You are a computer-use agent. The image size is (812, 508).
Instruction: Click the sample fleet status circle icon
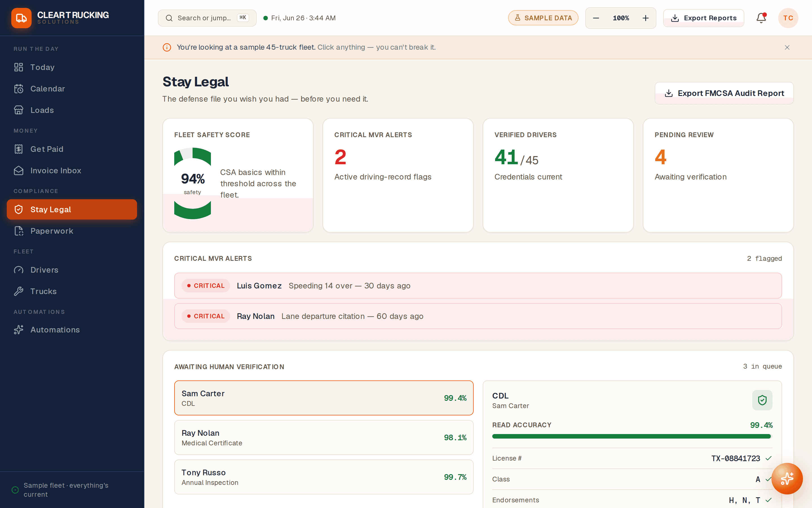pyautogui.click(x=15, y=490)
